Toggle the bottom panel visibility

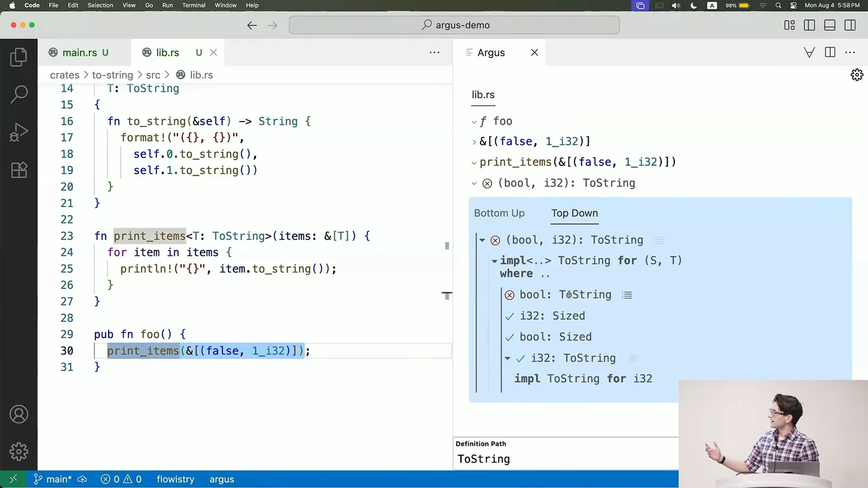829,25
